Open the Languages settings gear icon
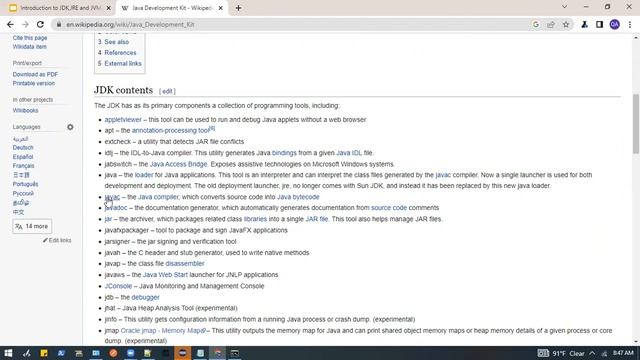640x360 pixels. [70, 127]
